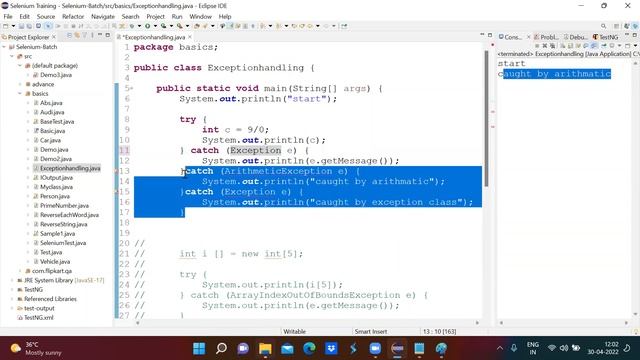640x360 pixels.
Task: Open the Navigate menu
Action: [103, 16]
